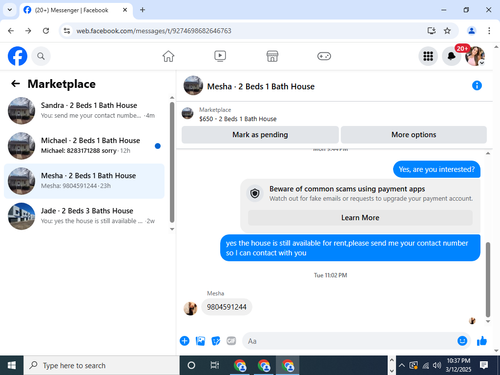Open the Facebook menu grid icon
This screenshot has width=500, height=375.
(428, 56)
